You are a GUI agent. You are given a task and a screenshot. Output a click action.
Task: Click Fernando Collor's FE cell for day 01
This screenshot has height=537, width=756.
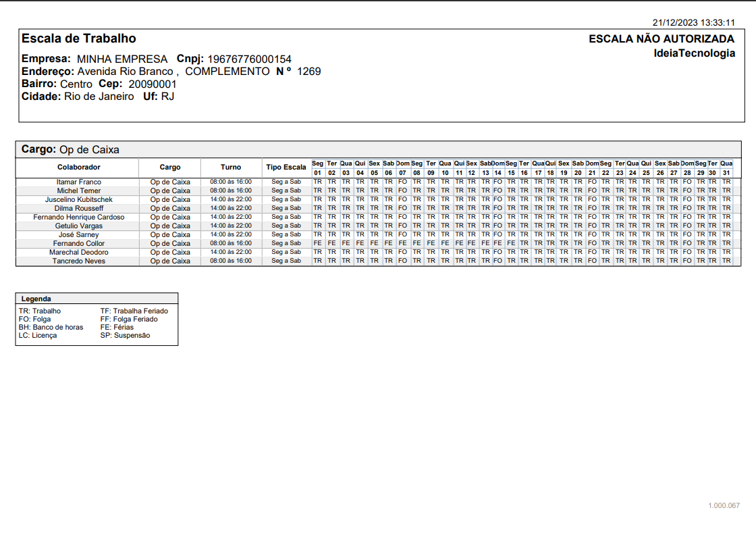tap(317, 243)
